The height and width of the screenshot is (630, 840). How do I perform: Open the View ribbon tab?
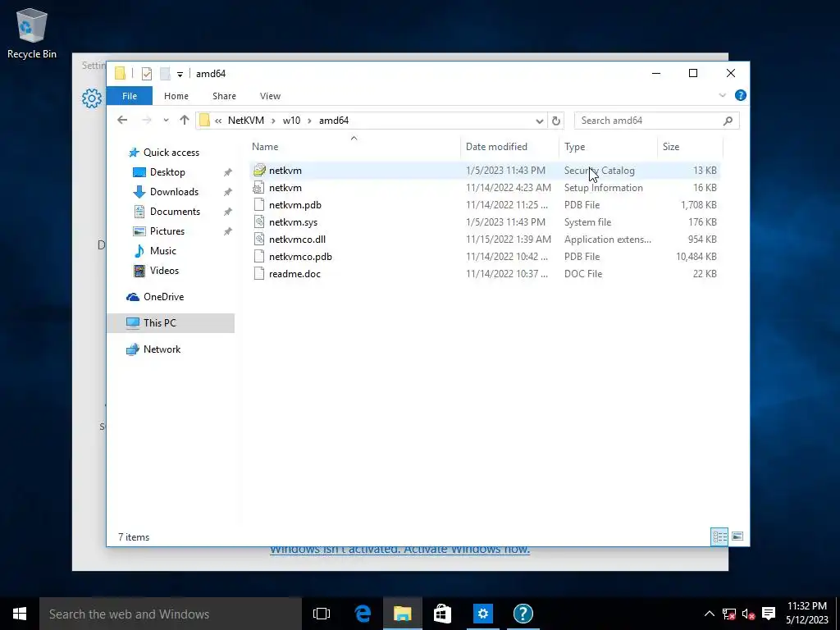pyautogui.click(x=270, y=96)
